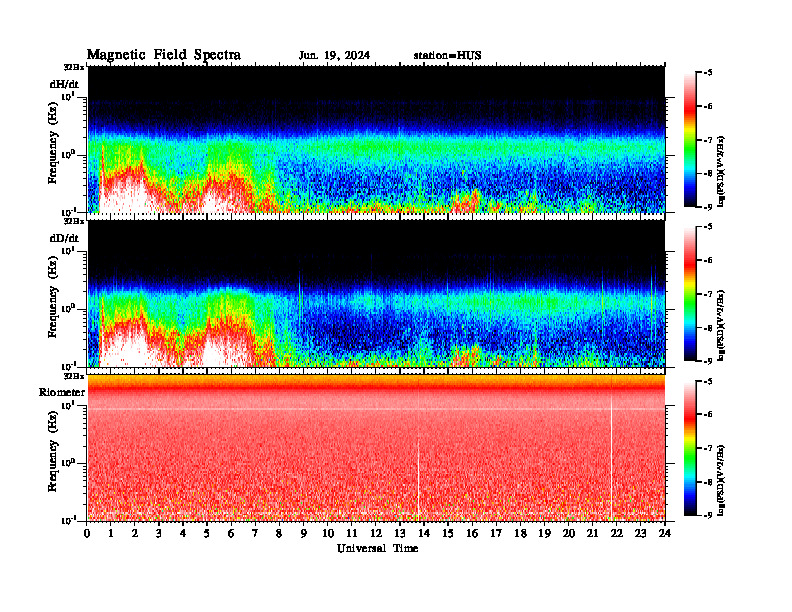
Task: Click the '-9' tick on Riometer color bar
Action: click(x=707, y=515)
